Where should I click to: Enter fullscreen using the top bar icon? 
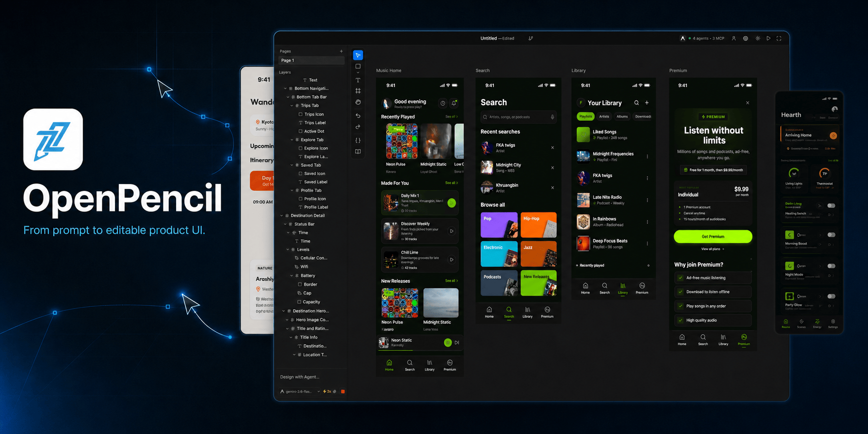click(x=779, y=38)
